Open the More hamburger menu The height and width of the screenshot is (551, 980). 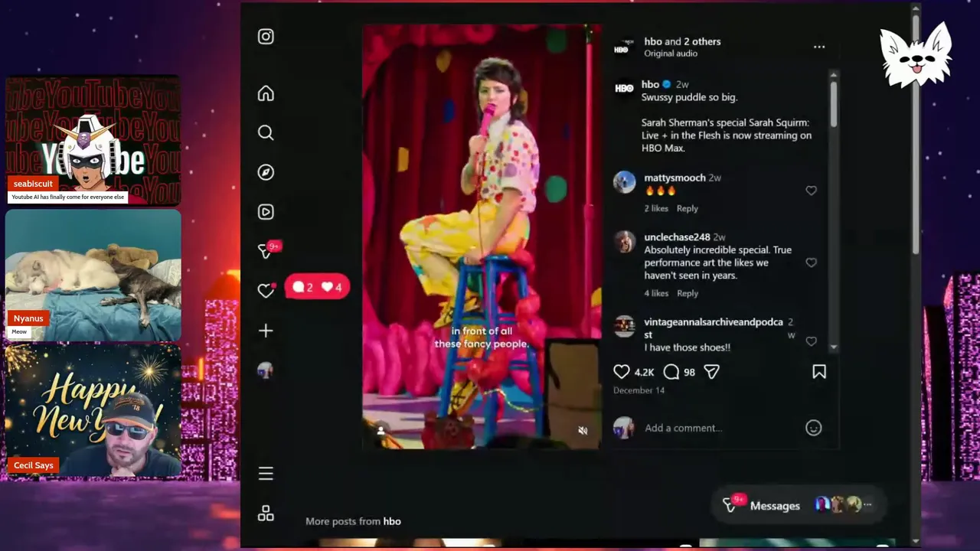266,474
